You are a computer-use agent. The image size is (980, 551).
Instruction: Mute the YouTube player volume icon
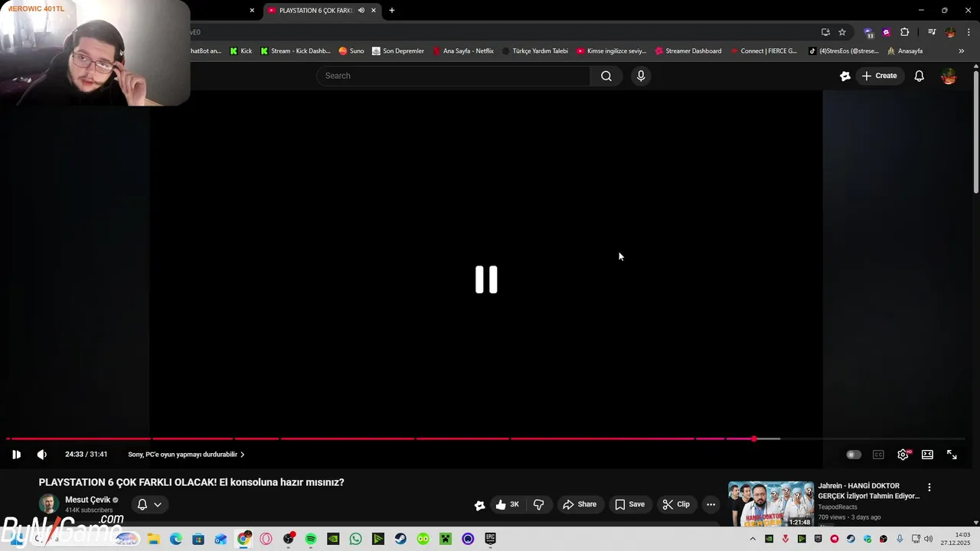[42, 455]
